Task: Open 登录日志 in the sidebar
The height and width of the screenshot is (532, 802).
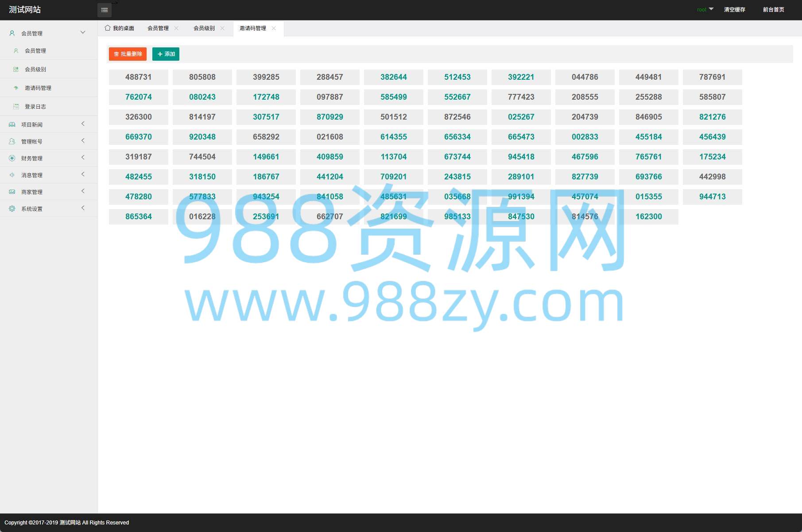Action: 35,106
